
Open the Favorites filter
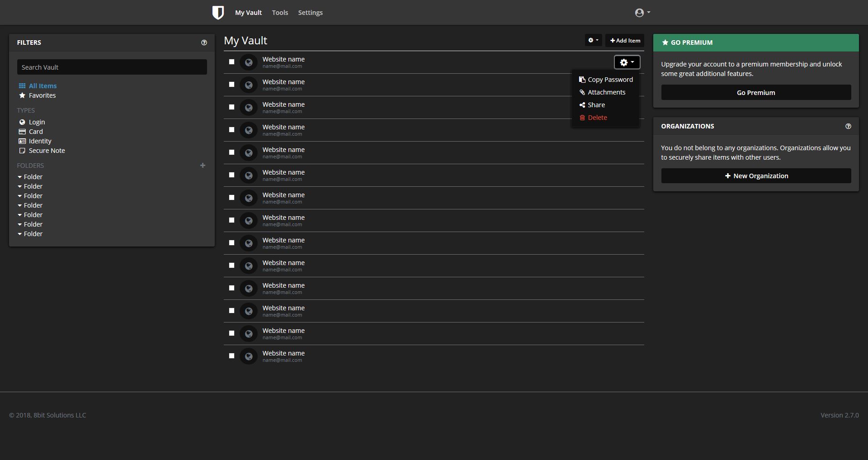tap(42, 95)
